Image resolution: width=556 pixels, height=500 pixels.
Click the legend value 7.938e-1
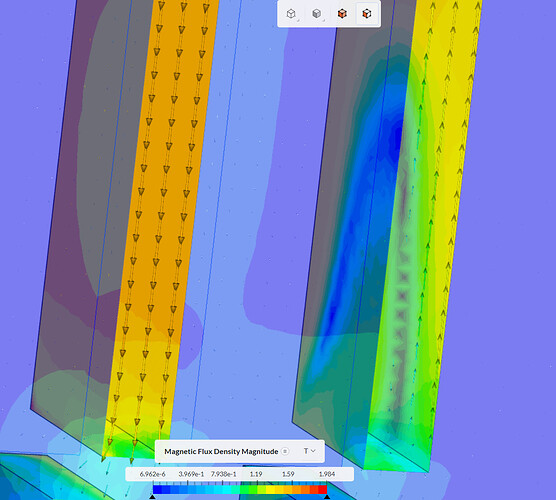click(223, 474)
